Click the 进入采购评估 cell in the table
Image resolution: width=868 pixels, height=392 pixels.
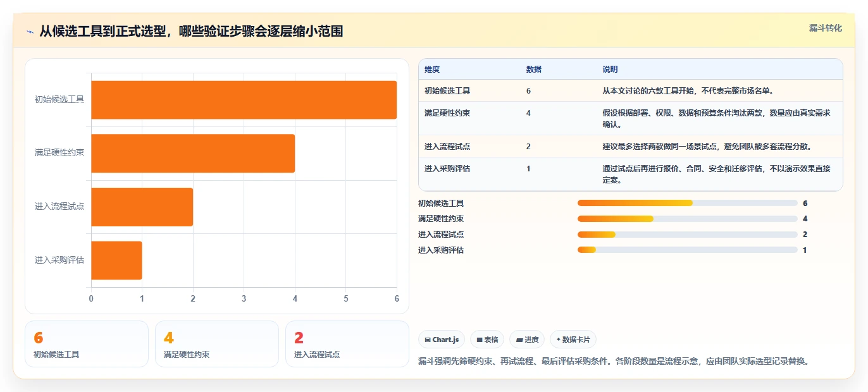point(447,169)
